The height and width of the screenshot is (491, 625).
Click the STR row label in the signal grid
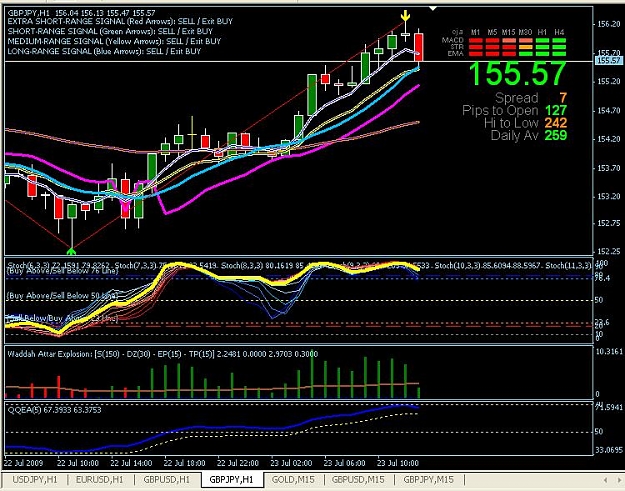(x=457, y=47)
